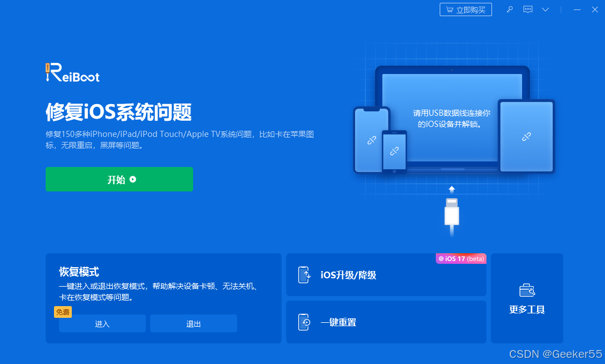
Task: Minimize the ReiBoot window
Action: click(577, 9)
